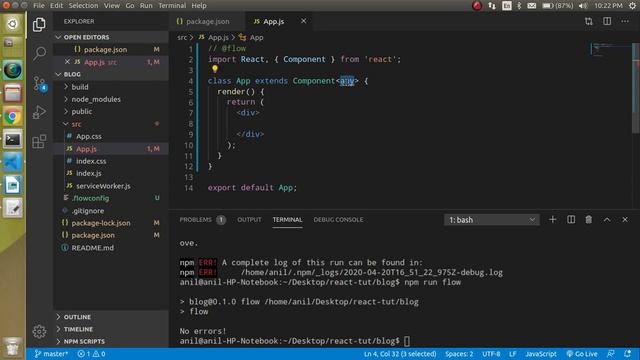Image resolution: width=640 pixels, height=360 pixels.
Task: Click the lightbulb code action icon
Action: pos(215,69)
